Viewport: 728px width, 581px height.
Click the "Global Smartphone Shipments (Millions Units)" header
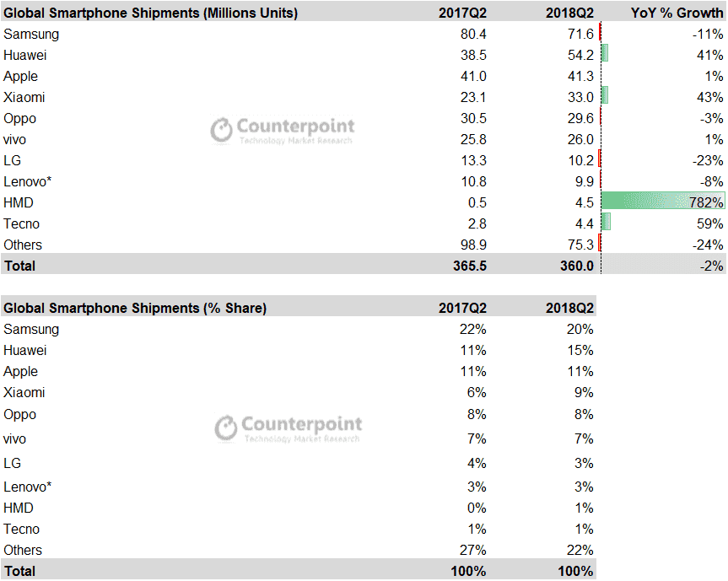pos(150,13)
